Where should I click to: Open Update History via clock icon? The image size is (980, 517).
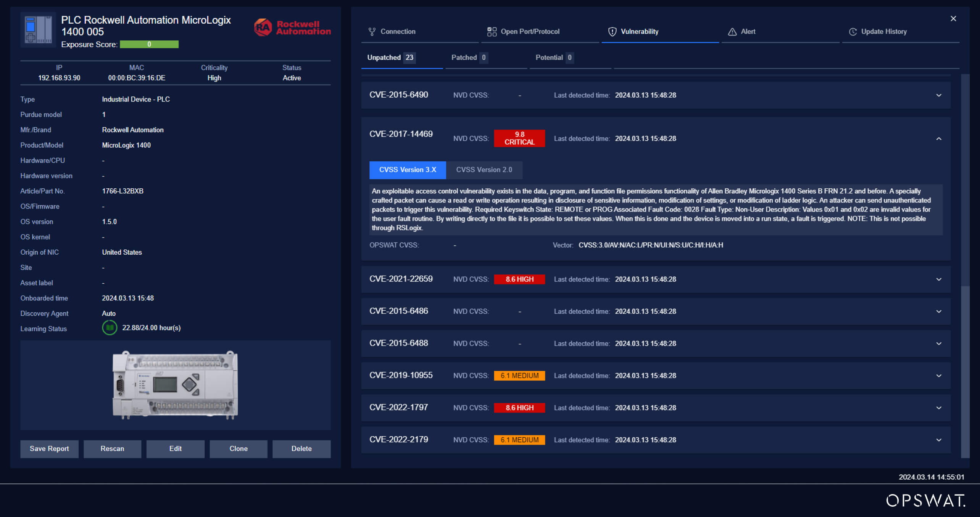pos(853,31)
